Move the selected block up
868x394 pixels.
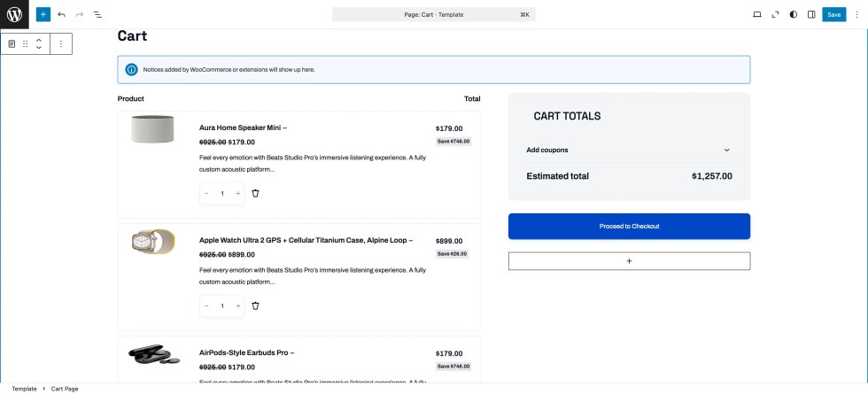(39, 40)
